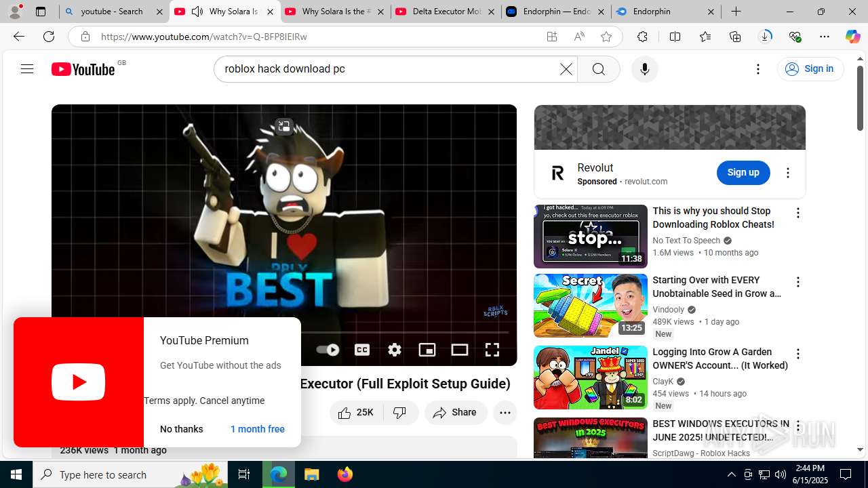
Task: Decline YouTube Premium with No thanks
Action: (x=182, y=429)
